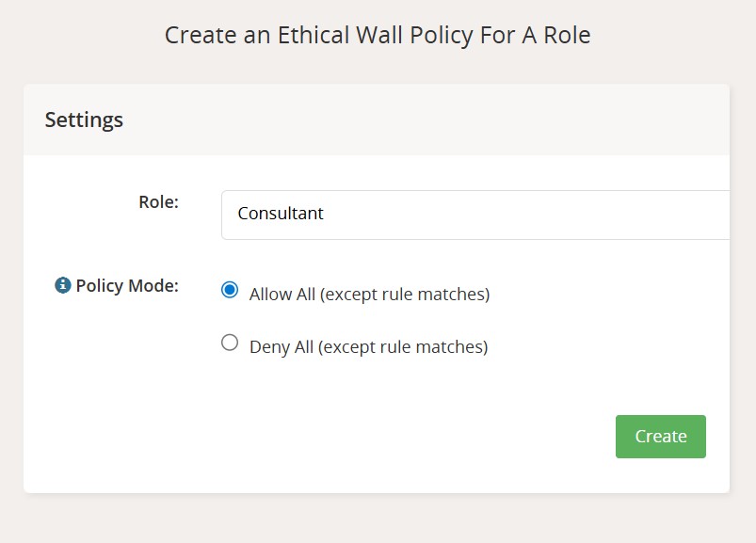This screenshot has height=543, width=756.
Task: Select the Allow All radio button
Action: point(230,290)
